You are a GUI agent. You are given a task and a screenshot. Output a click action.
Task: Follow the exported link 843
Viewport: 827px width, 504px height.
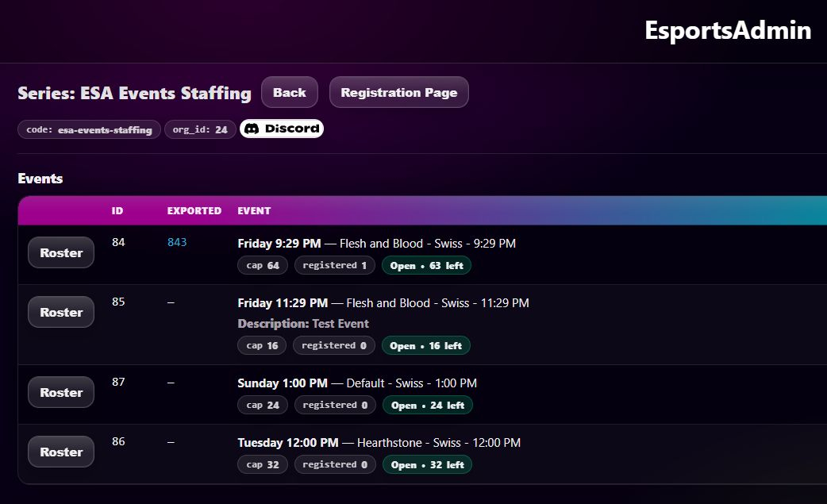177,242
